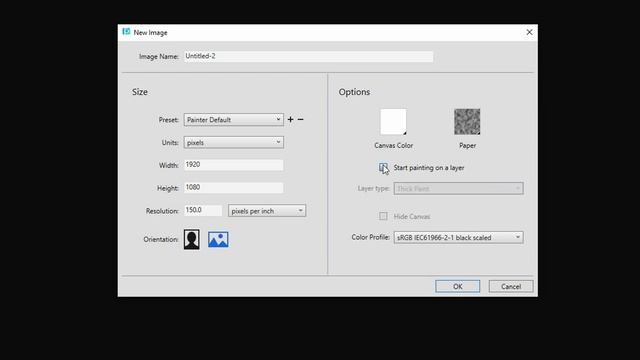Click the Height field showing 1080
Screen dimensions: 640x360
[x=233, y=188]
